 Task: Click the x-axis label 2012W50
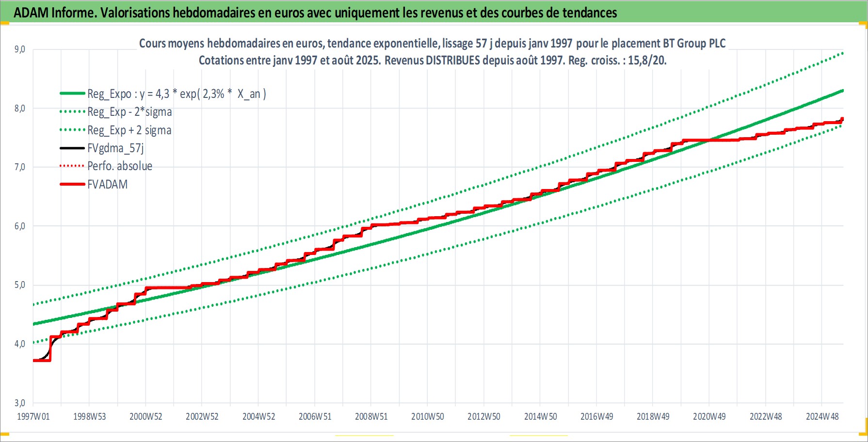pyautogui.click(x=484, y=417)
